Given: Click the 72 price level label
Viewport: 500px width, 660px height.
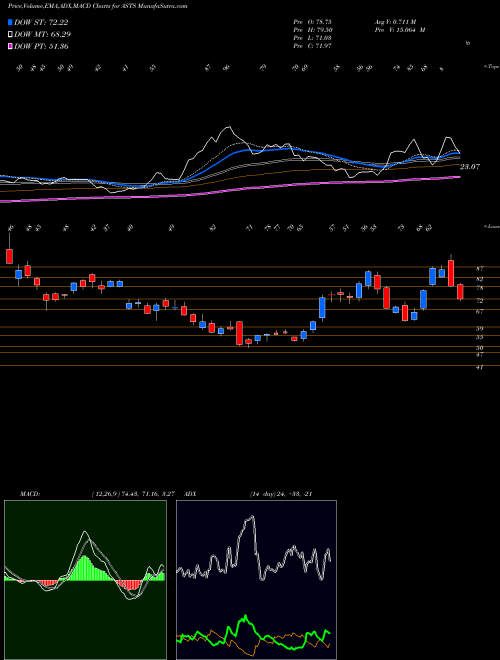Looking at the screenshot, I should pos(479,301).
